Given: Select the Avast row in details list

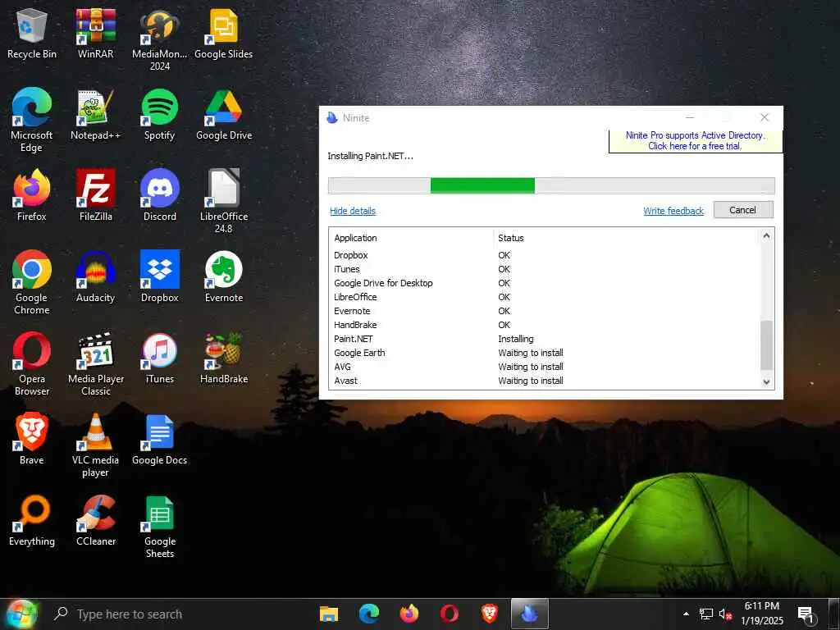Looking at the screenshot, I should tap(545, 381).
